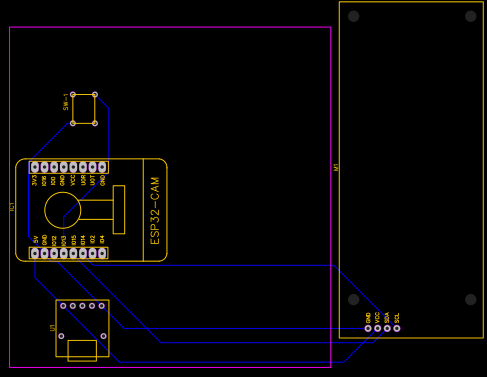487x377 pixels.
Task: Select the U0R pad on ESP32-CAM
Action: (x=83, y=167)
